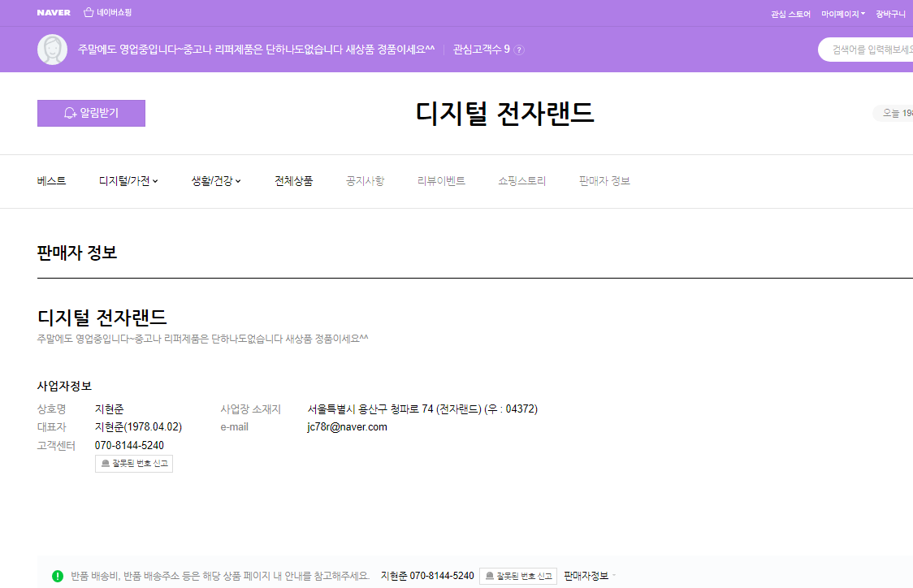
Task: Expand the 판매자정보 footer toggle
Action: [x=590, y=576]
